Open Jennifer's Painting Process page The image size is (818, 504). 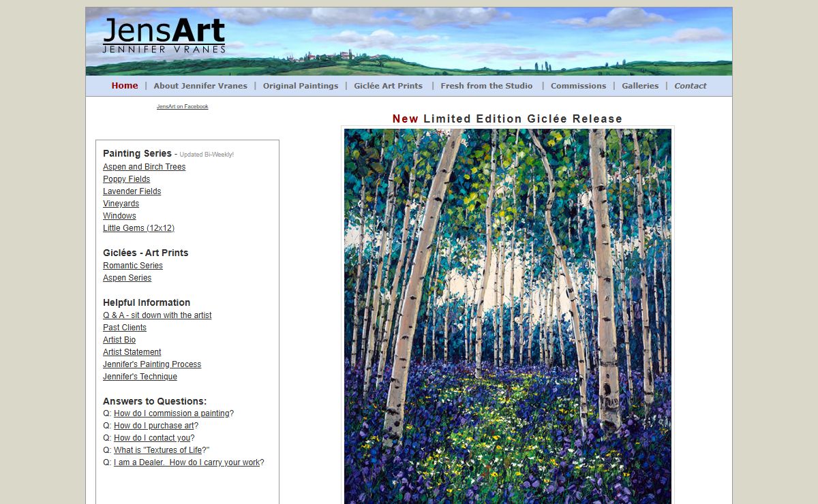tap(152, 364)
